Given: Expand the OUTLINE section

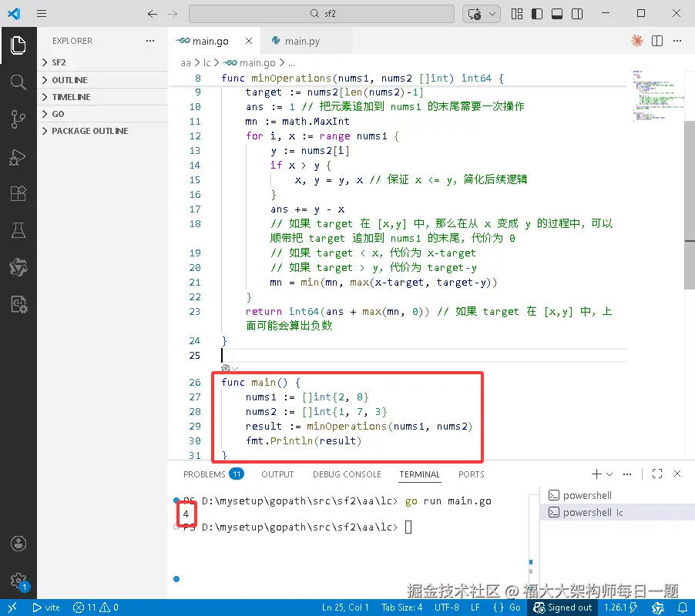Looking at the screenshot, I should coord(102,80).
